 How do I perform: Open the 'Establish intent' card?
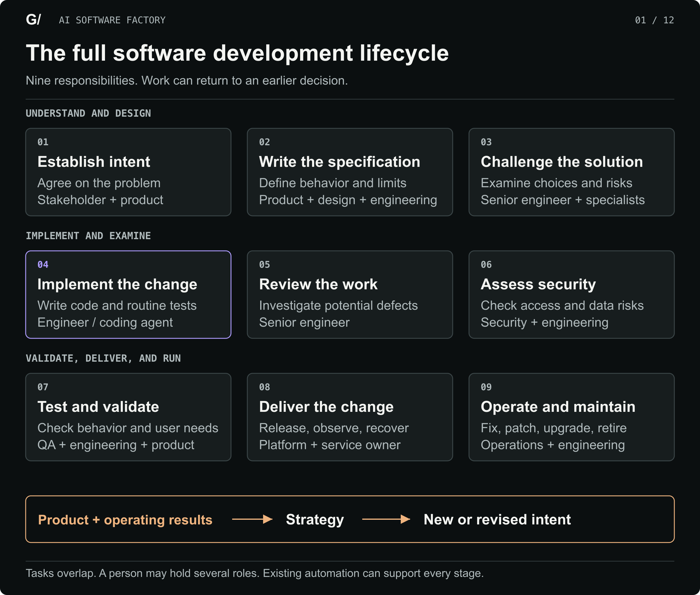[x=128, y=172]
